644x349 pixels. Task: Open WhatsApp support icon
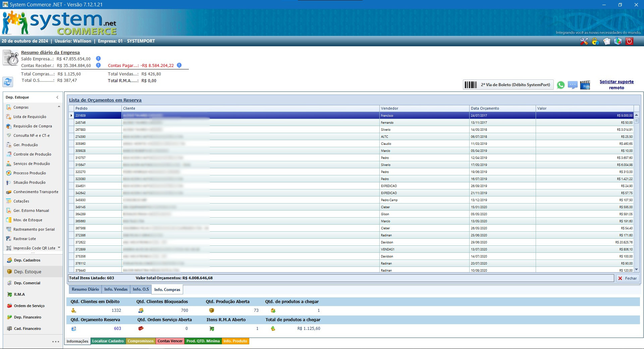tap(560, 85)
